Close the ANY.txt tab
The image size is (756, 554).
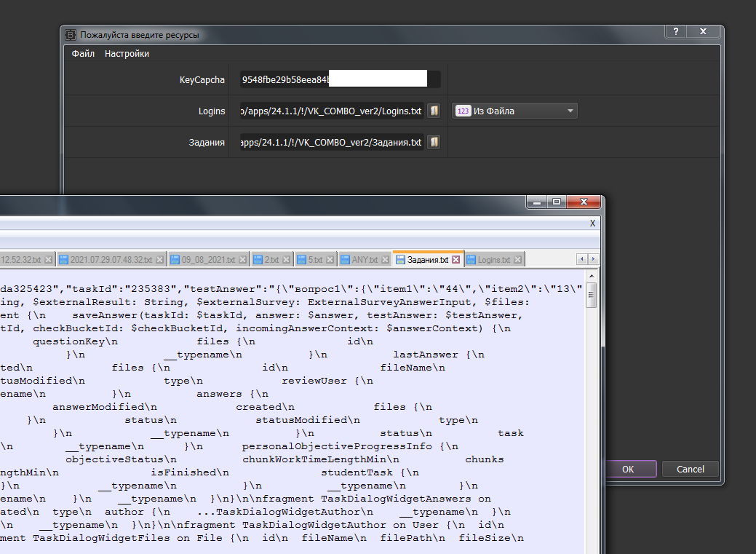point(385,260)
